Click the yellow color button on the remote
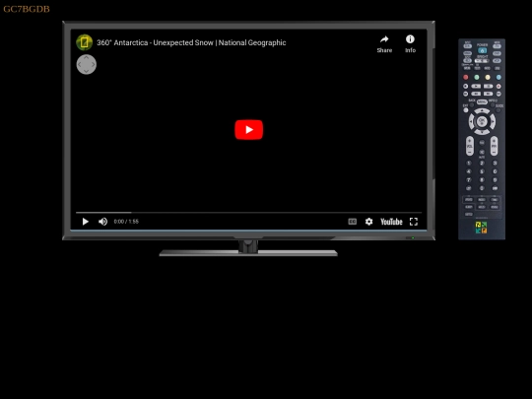 (488, 77)
